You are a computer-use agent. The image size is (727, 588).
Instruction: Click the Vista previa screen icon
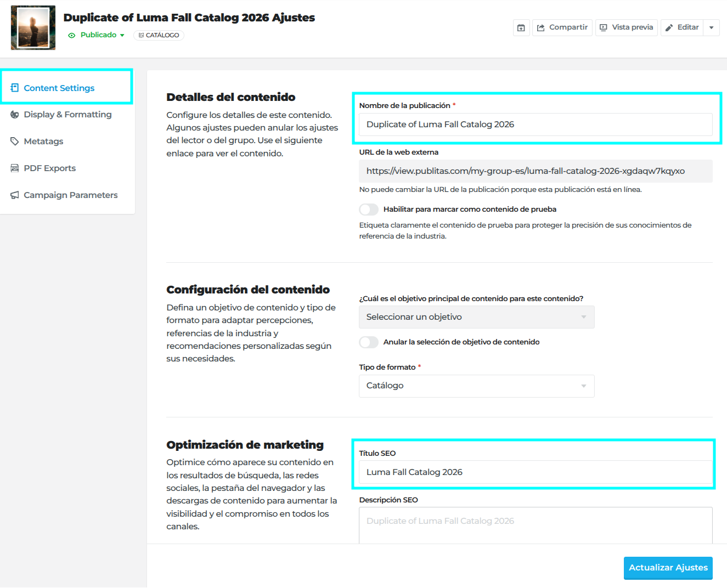(603, 27)
